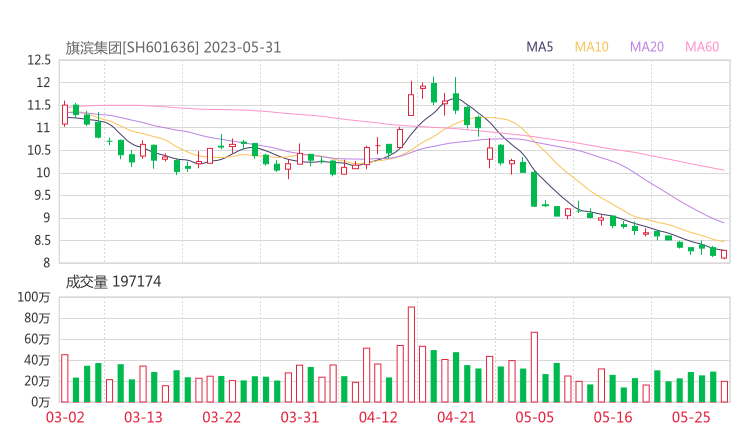Click the tallest volume bar near 90万

coord(411,355)
